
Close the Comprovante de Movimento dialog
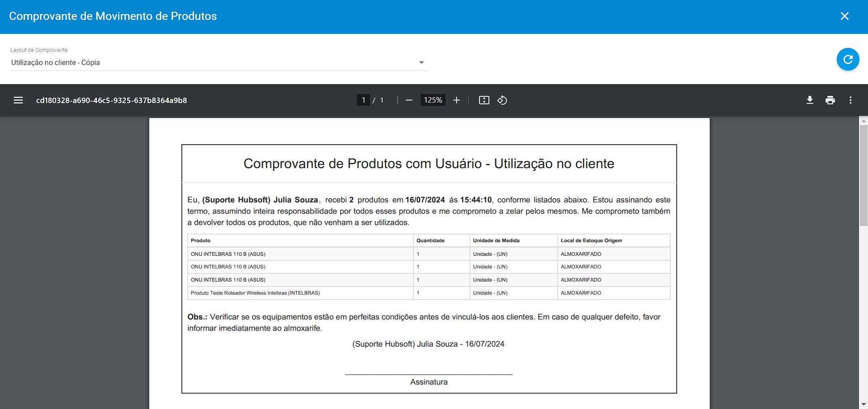click(x=844, y=16)
